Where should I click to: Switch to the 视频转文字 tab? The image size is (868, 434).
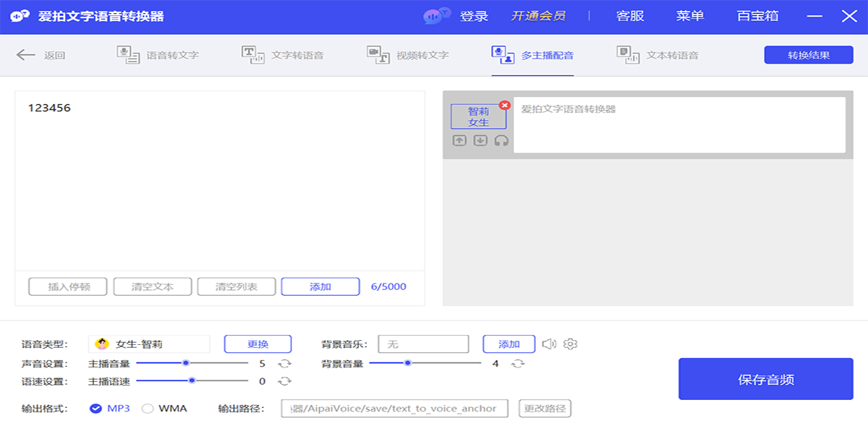(x=408, y=55)
